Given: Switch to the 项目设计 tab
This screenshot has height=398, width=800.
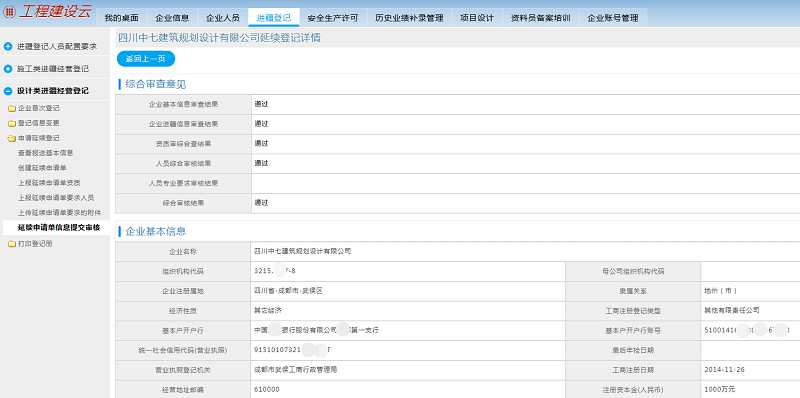Looking at the screenshot, I should [x=477, y=18].
